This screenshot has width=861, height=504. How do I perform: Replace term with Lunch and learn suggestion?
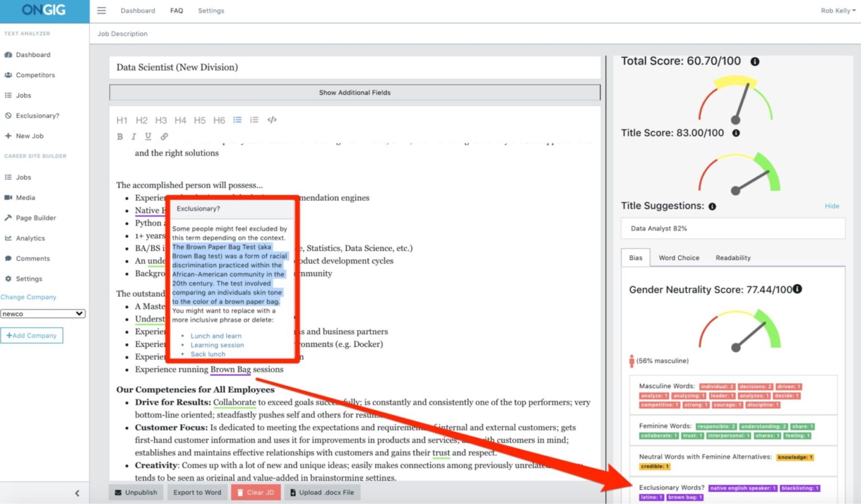(x=216, y=335)
